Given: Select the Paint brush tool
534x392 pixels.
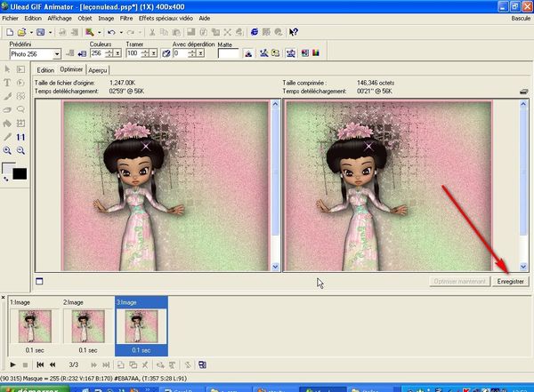Looking at the screenshot, I should pos(7,96).
